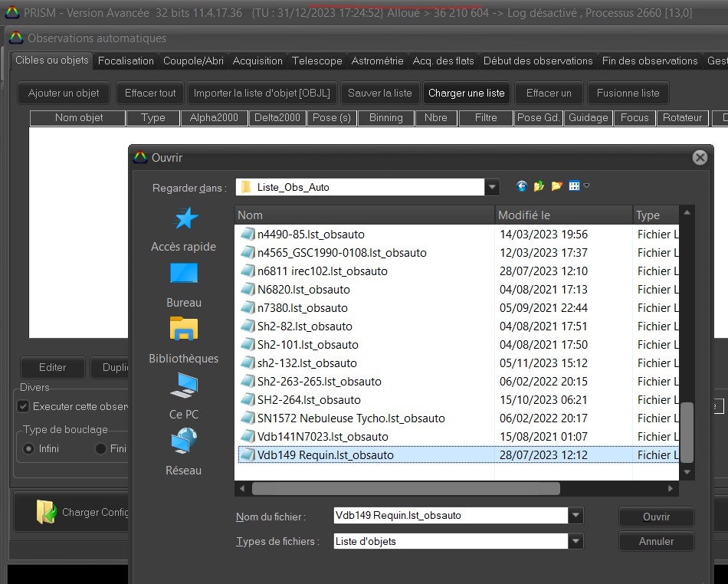The image size is (728, 584).
Task: Choose Fini looping radio button
Action: (100, 448)
